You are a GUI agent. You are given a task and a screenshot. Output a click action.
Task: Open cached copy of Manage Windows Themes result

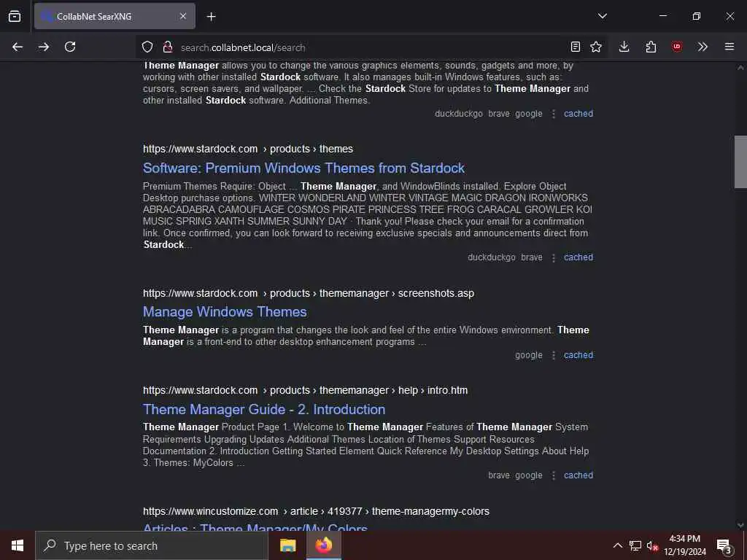pos(578,355)
